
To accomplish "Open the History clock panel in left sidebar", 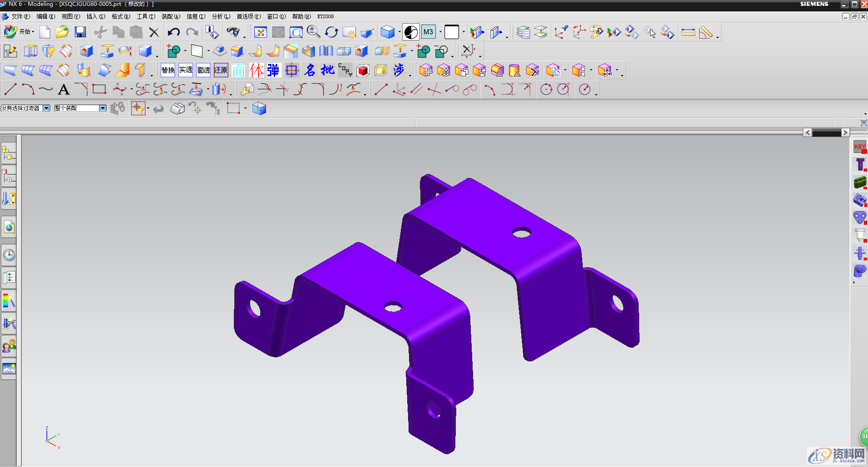I will coord(9,255).
